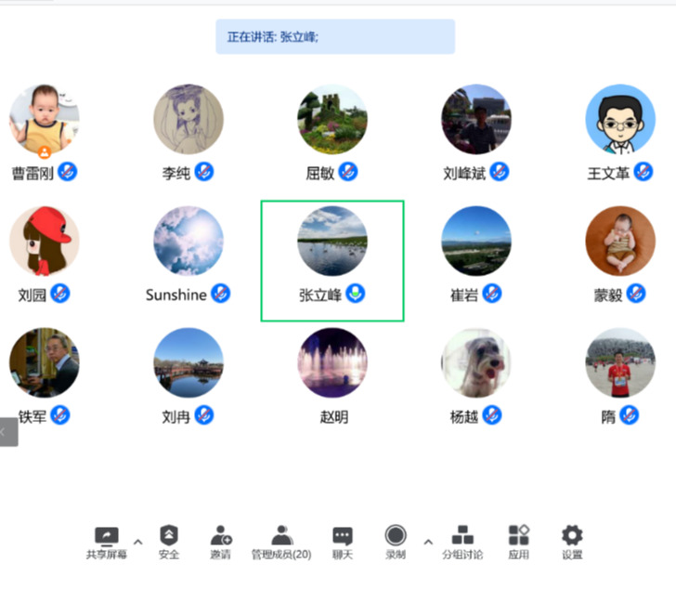Open Manage Members (管理成员) panel
The height and width of the screenshot is (616, 676).
click(x=281, y=543)
